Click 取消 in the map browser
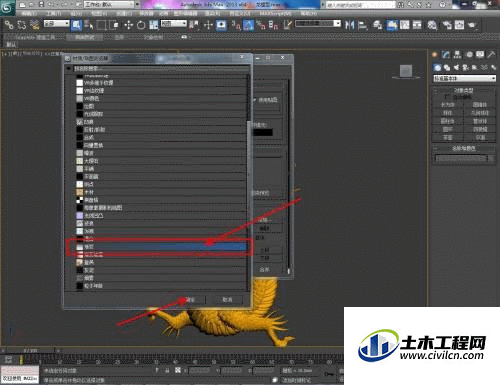The image size is (500, 385). 227,299
